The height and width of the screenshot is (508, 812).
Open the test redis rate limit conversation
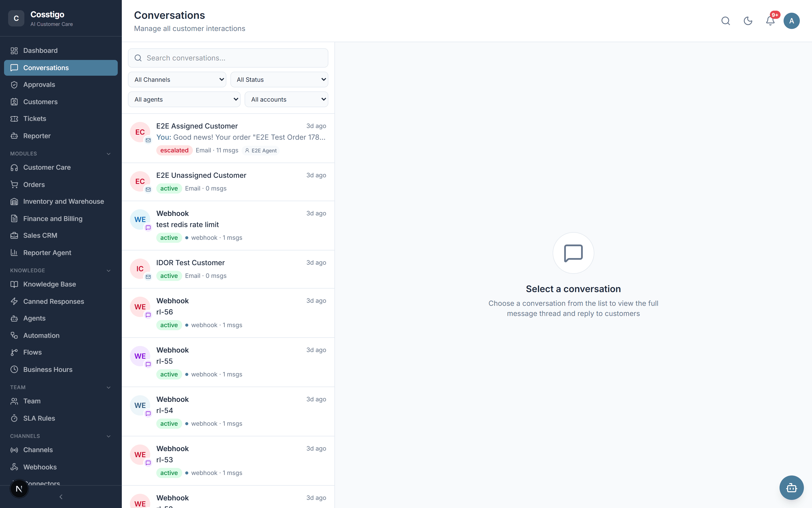[228, 226]
